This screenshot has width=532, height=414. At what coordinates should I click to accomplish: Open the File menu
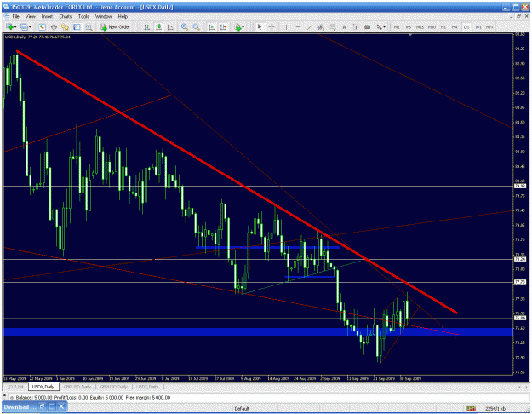coord(16,16)
